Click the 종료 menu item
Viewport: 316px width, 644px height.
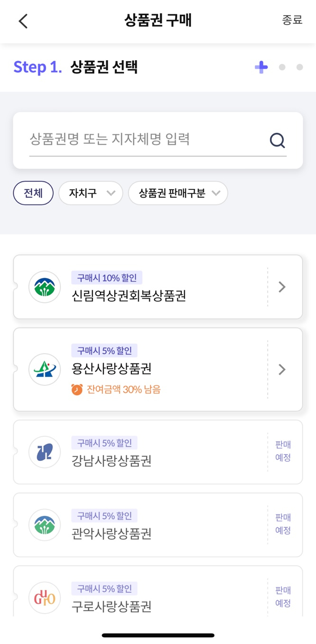point(291,21)
